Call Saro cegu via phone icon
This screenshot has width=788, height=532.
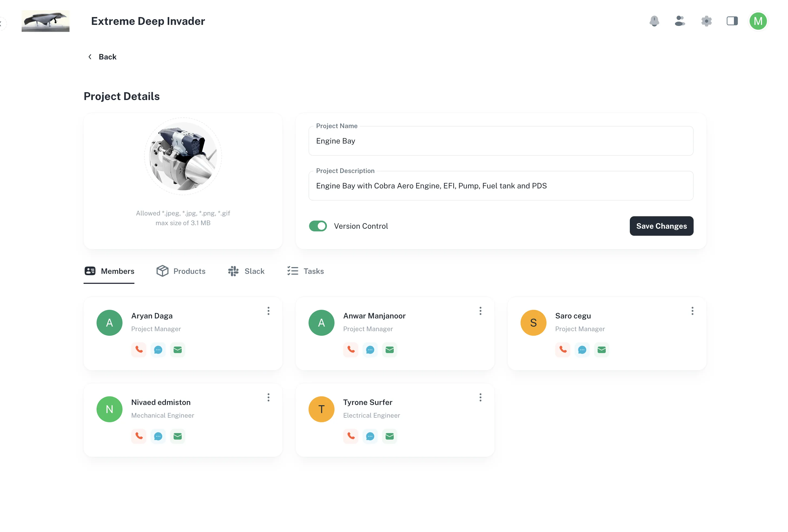coord(562,349)
